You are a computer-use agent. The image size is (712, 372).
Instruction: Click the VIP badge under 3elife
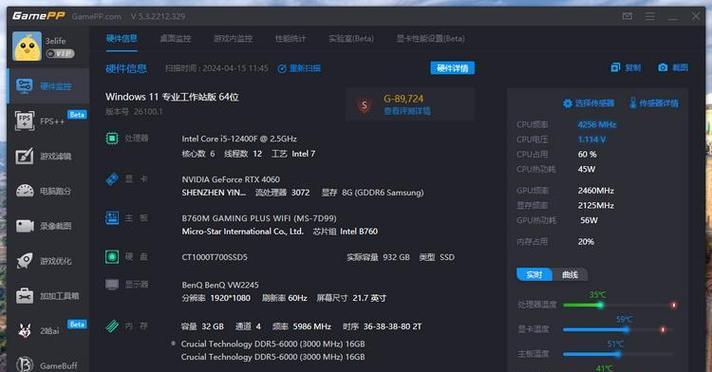coord(60,54)
